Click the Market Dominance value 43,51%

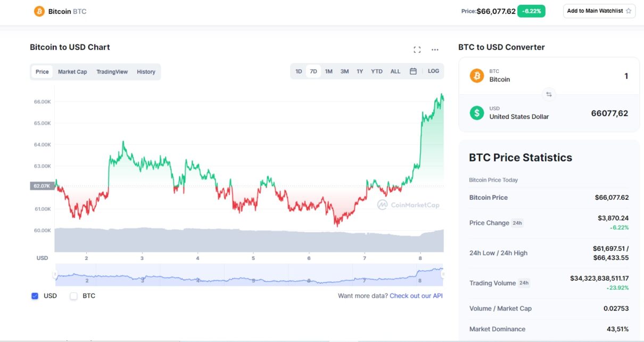[617, 329]
